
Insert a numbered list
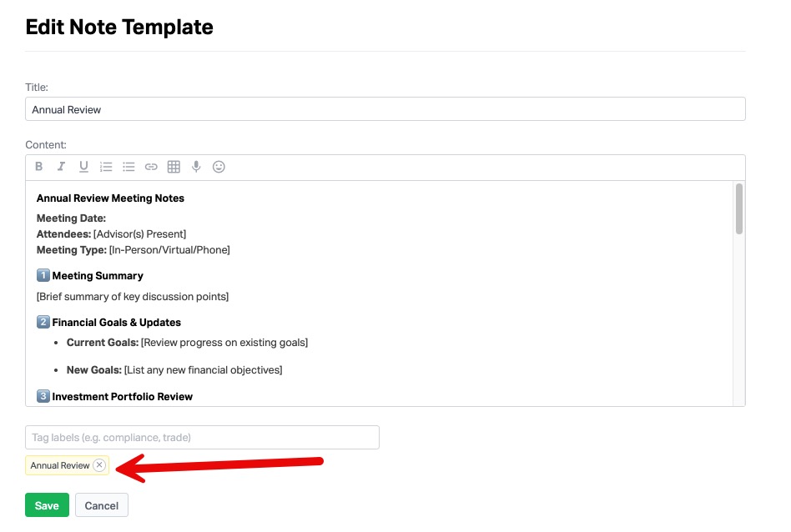[106, 167]
